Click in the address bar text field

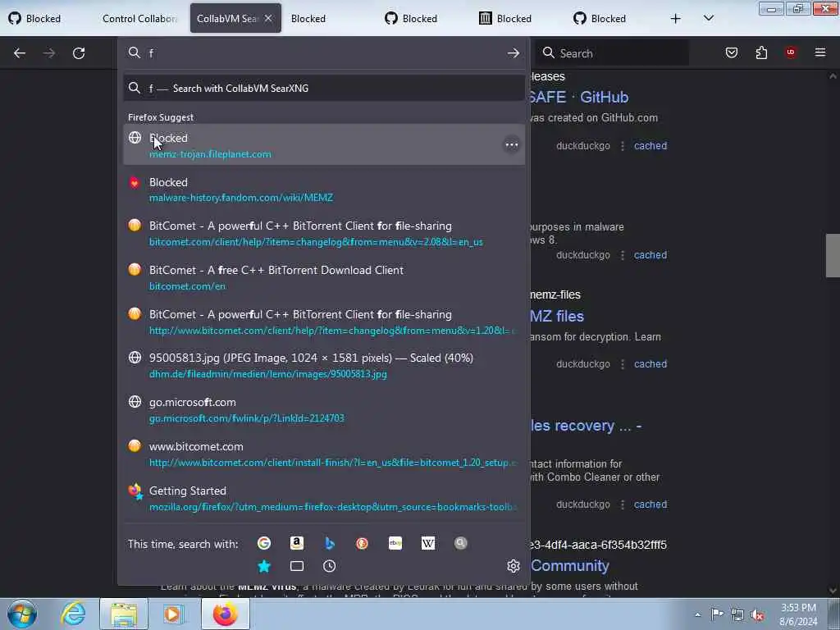click(x=324, y=52)
